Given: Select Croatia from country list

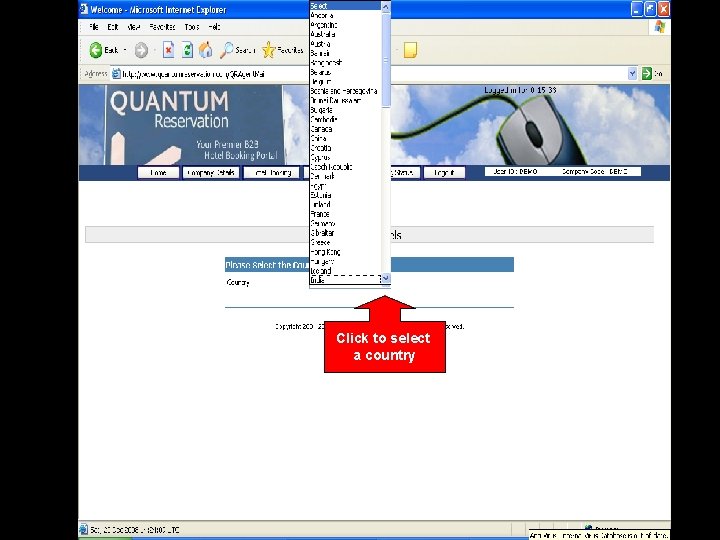Looking at the screenshot, I should click(x=346, y=148).
